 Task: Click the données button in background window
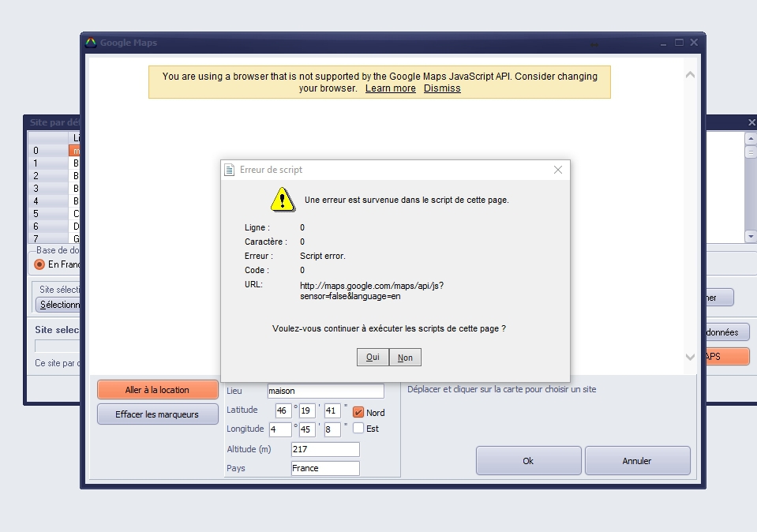[x=728, y=332]
